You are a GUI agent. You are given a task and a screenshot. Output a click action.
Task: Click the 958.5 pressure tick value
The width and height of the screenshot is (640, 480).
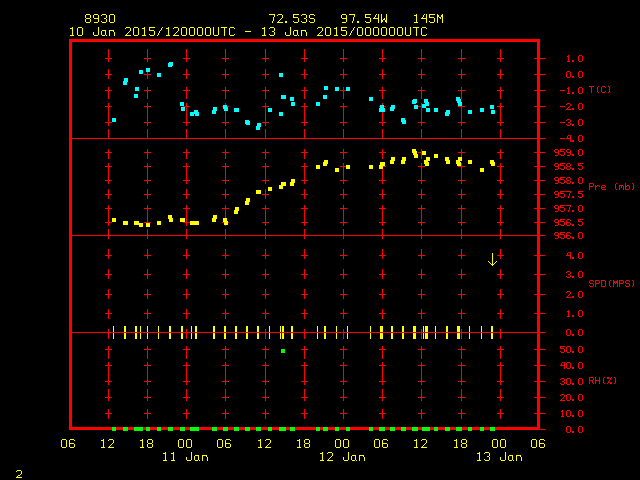[x=569, y=167]
